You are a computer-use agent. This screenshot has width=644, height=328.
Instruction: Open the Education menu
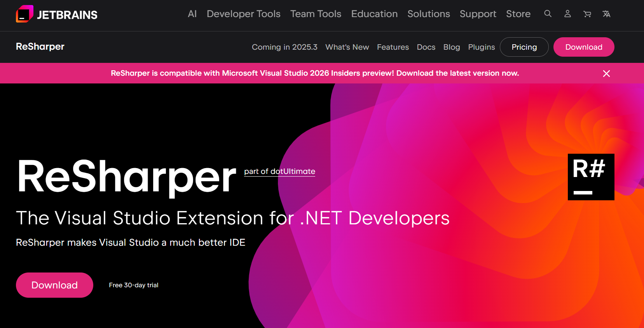374,14
